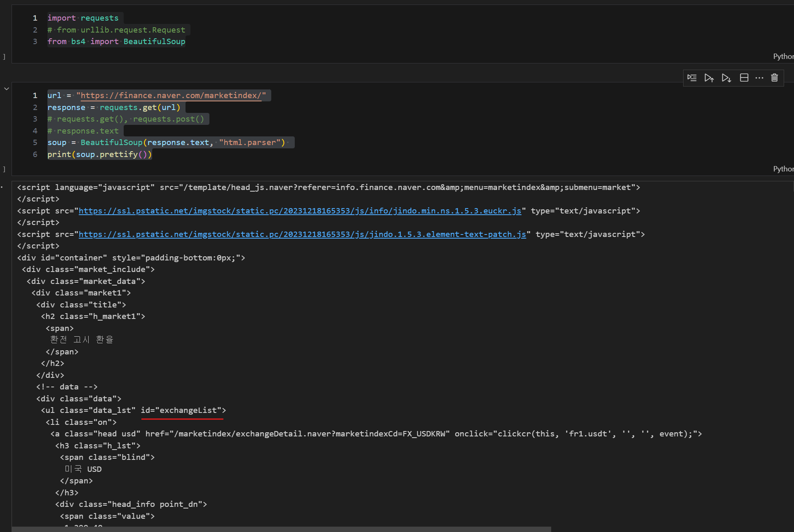Click the Run by Line icon
Image resolution: width=794 pixels, height=532 pixels.
point(692,78)
